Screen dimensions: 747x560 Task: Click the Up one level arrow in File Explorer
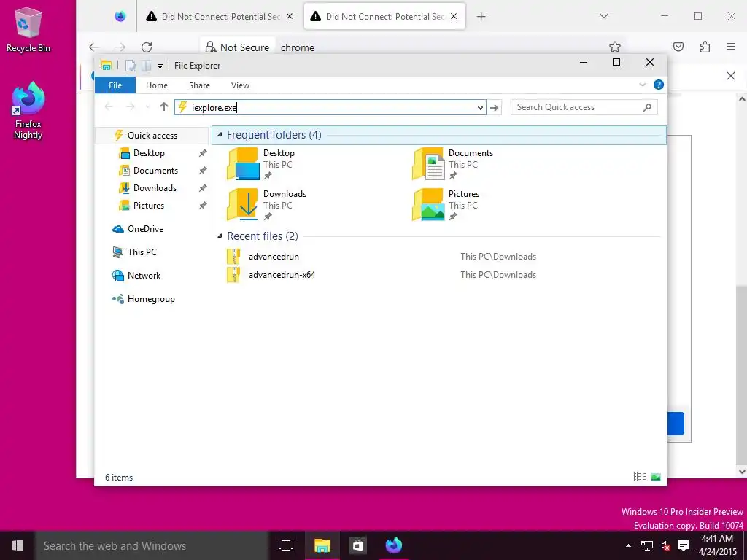tap(164, 107)
